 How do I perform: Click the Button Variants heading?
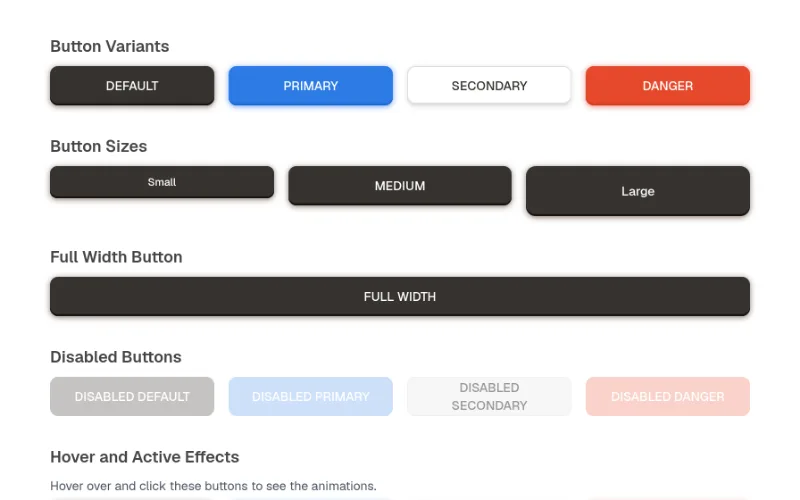pyautogui.click(x=110, y=46)
